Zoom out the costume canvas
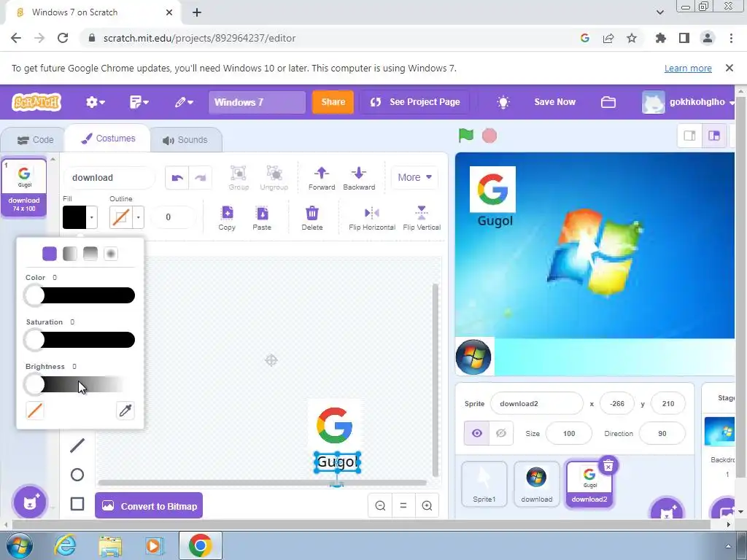 380,506
